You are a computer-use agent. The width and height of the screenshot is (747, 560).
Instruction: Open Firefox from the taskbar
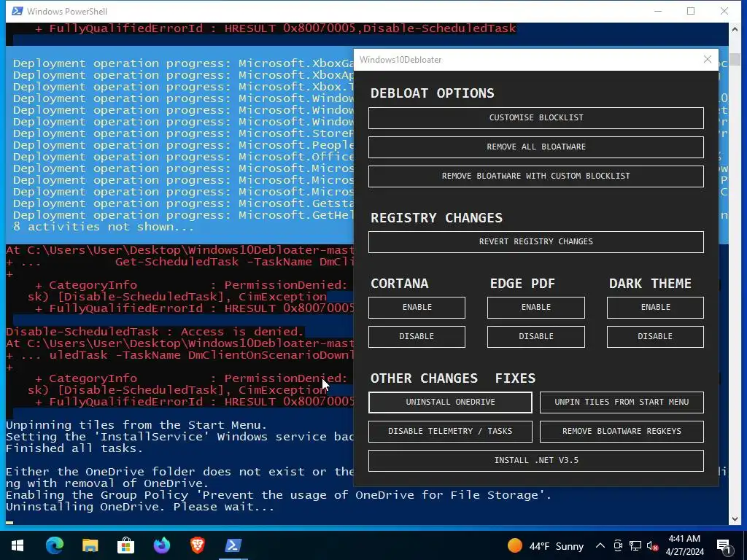pos(161,545)
